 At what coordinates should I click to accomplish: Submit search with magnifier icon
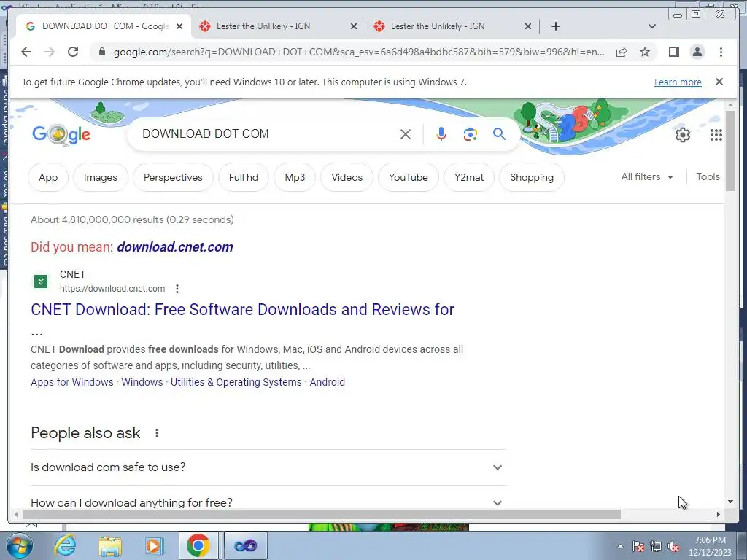pyautogui.click(x=499, y=134)
